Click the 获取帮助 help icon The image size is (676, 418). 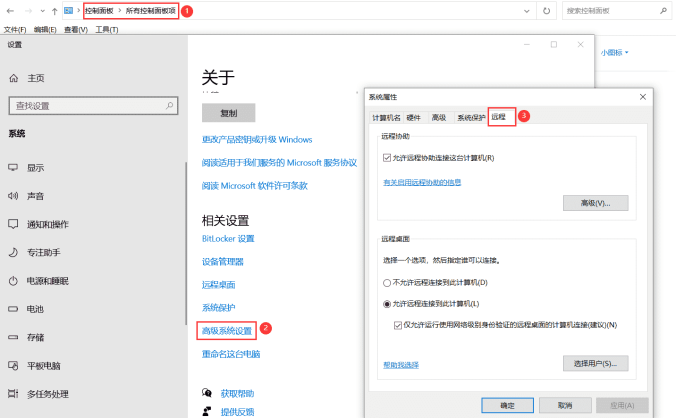pyautogui.click(x=207, y=393)
